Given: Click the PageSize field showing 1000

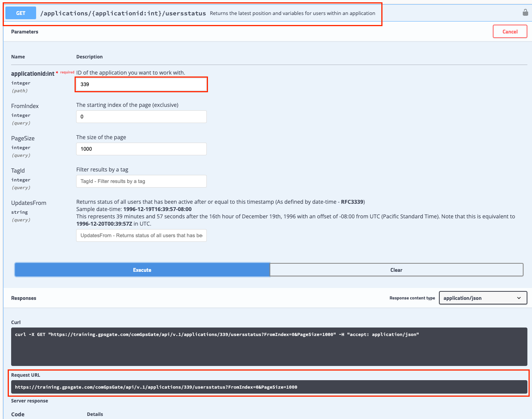Looking at the screenshot, I should point(141,149).
